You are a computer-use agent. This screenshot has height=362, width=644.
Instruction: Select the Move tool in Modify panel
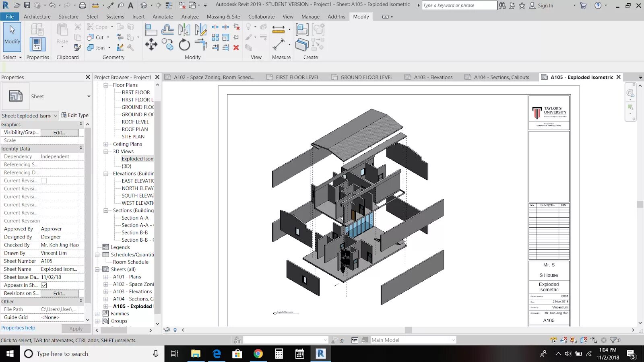coord(151,44)
